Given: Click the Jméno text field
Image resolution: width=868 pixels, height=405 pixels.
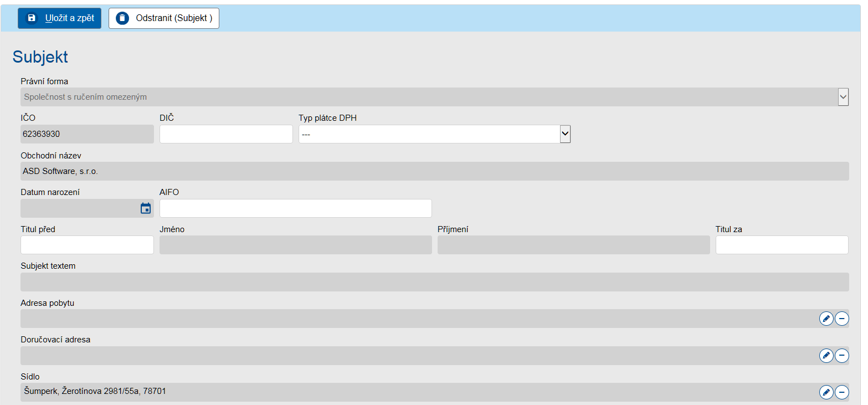Looking at the screenshot, I should tap(295, 245).
